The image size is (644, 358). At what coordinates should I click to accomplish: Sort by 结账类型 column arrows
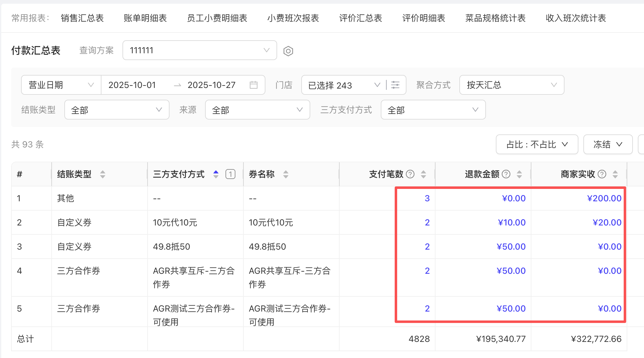tap(103, 174)
